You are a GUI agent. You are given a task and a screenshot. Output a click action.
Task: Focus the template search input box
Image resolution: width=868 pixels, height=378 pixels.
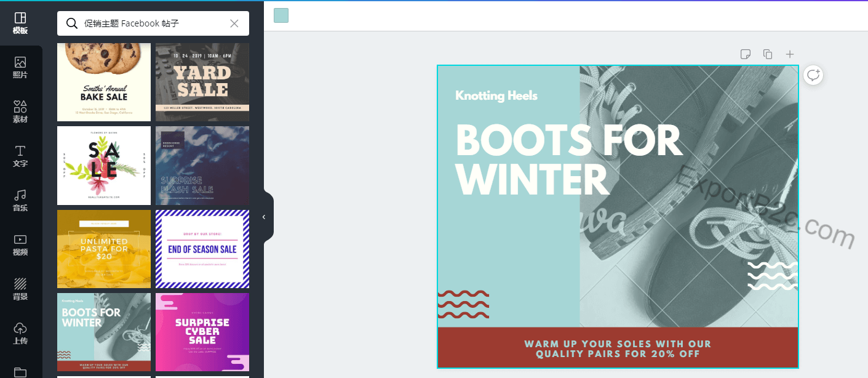click(x=154, y=23)
